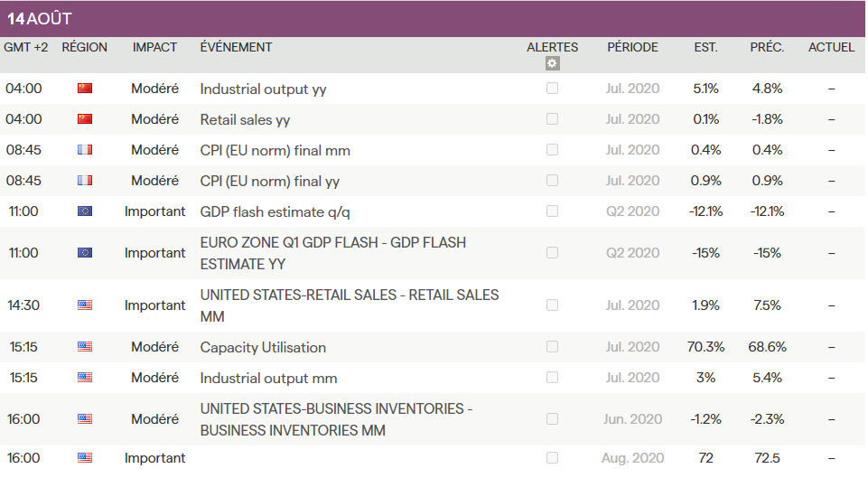
Task: Open the alerts settings gear icon
Action: click(553, 63)
